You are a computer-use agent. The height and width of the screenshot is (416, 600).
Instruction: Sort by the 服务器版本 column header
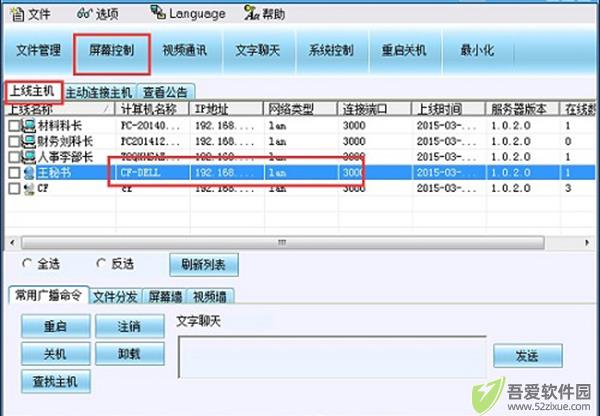(x=522, y=109)
